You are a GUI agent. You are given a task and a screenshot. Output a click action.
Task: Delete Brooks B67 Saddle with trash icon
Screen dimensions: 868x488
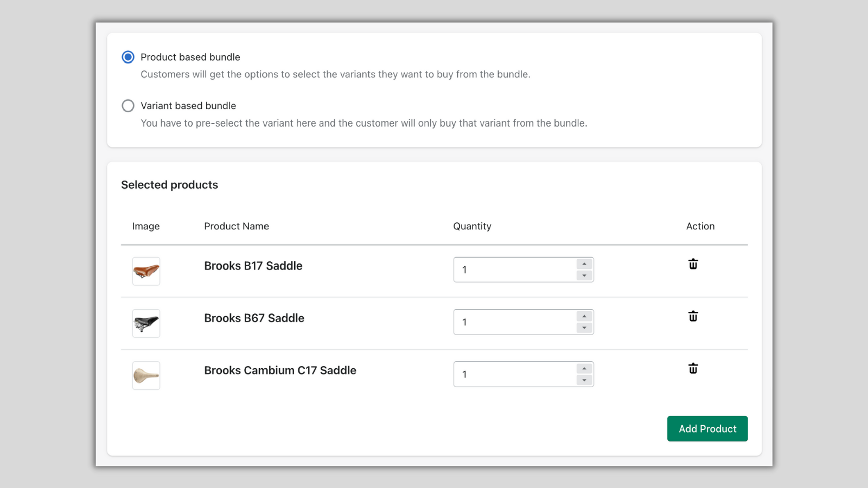693,316
